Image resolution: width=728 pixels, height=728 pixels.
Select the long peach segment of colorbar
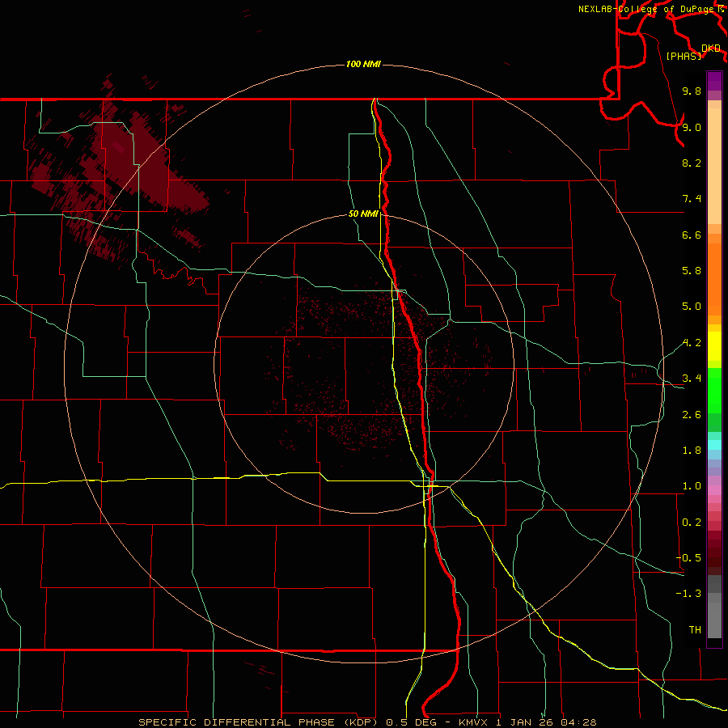(714, 167)
